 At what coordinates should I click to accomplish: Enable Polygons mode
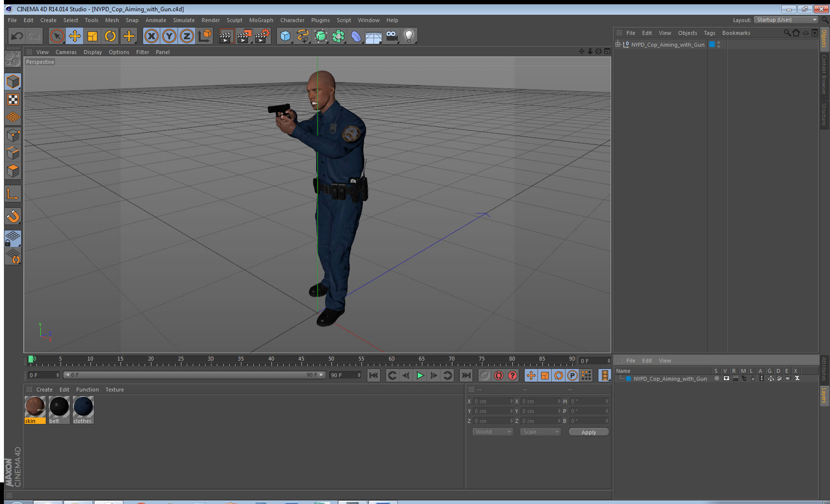[13, 170]
